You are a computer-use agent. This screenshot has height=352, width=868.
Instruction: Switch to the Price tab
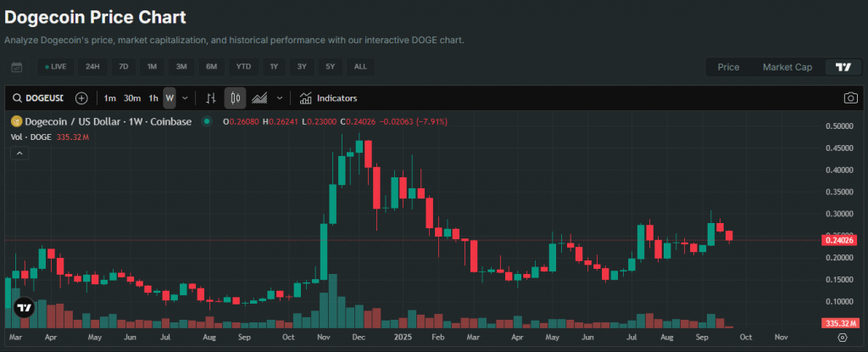coord(728,67)
